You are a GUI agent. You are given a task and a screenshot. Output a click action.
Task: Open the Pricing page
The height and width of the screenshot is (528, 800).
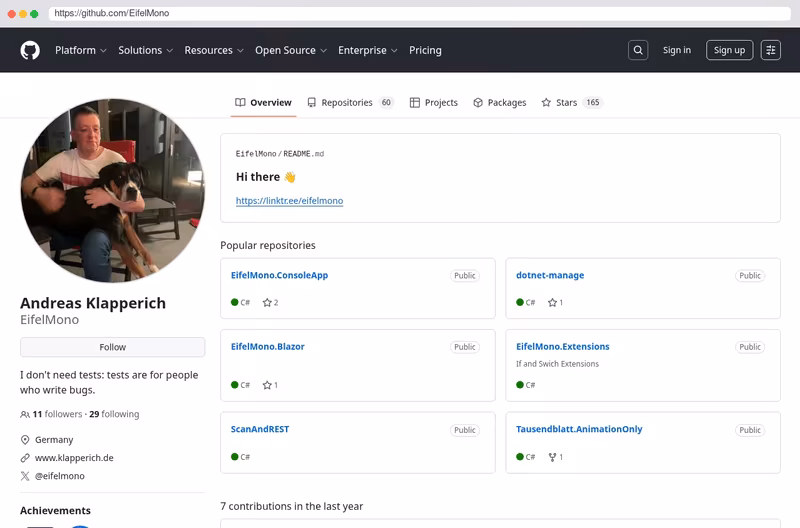425,50
